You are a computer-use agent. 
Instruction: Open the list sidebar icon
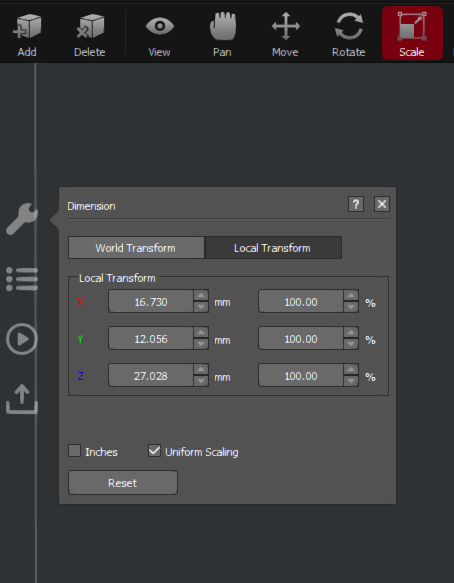(x=22, y=279)
